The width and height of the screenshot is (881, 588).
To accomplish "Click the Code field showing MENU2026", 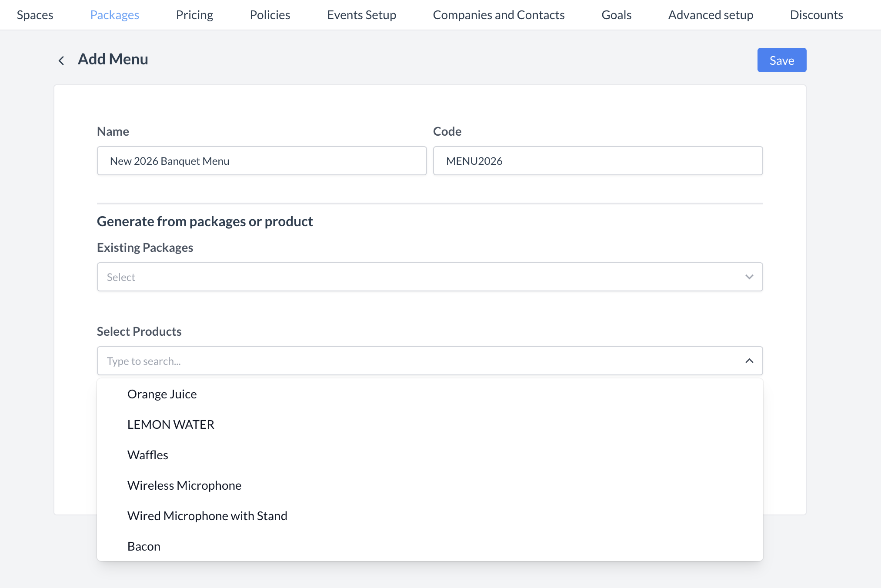I will [x=597, y=160].
